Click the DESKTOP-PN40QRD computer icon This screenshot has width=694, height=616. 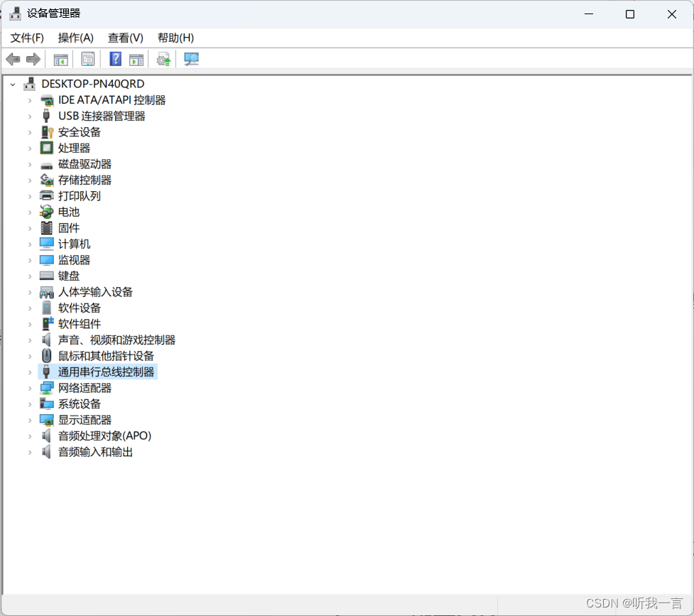[30, 84]
